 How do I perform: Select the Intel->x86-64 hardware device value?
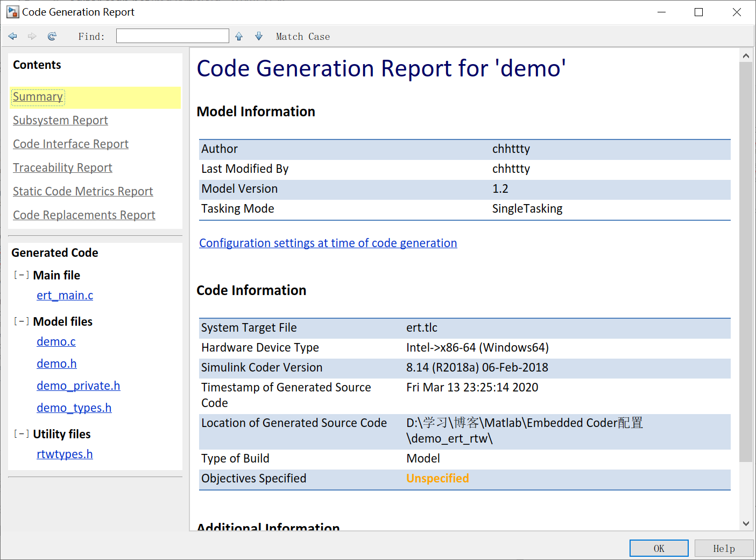[477, 348]
